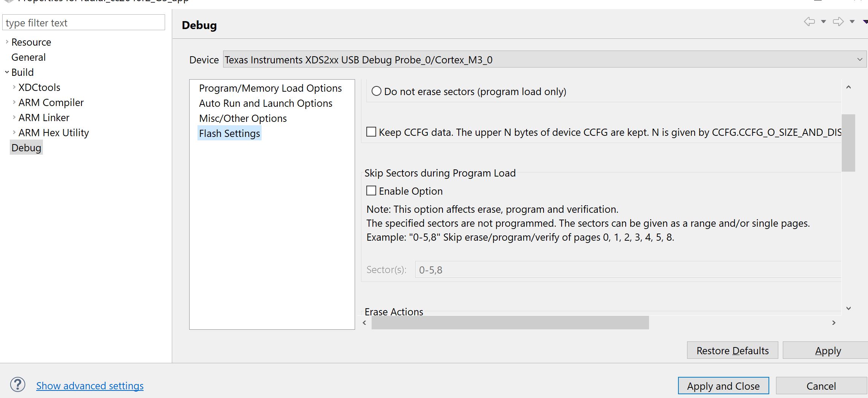Image resolution: width=868 pixels, height=398 pixels.
Task: Select 'Do not erase sectors' radio option
Action: point(377,91)
